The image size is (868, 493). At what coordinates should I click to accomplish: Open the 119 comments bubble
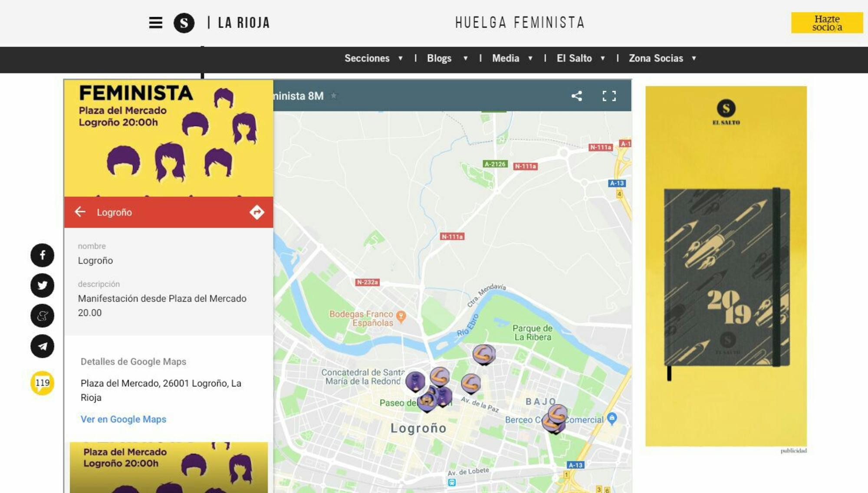click(x=42, y=383)
